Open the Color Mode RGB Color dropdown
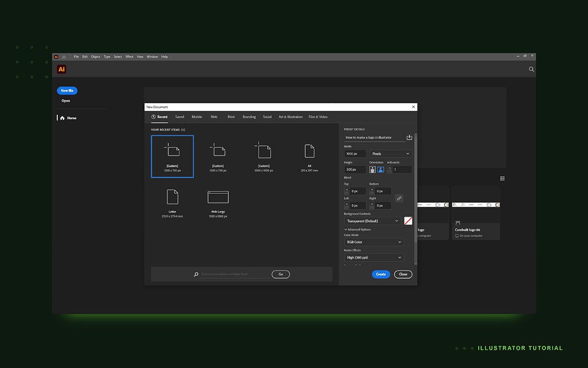588x368 pixels. (x=374, y=242)
